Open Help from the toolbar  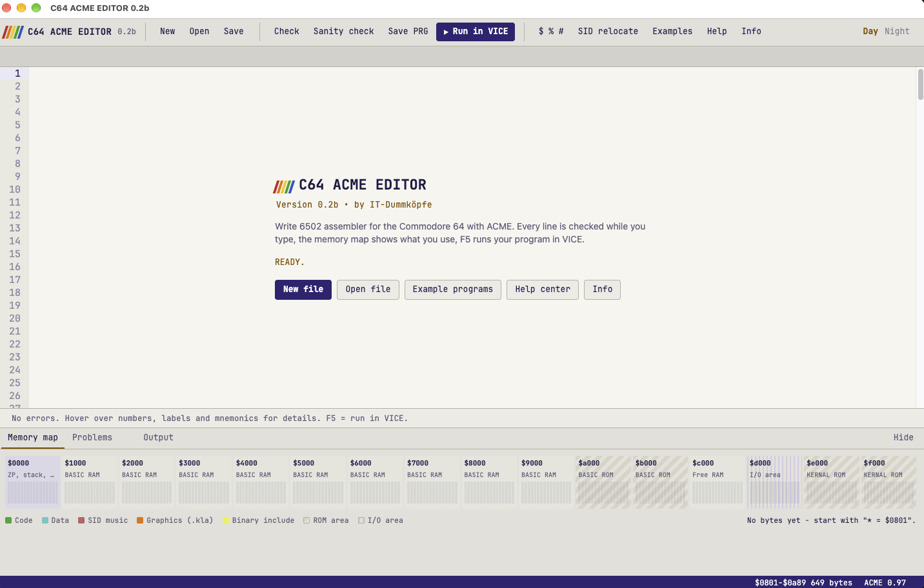point(717,32)
